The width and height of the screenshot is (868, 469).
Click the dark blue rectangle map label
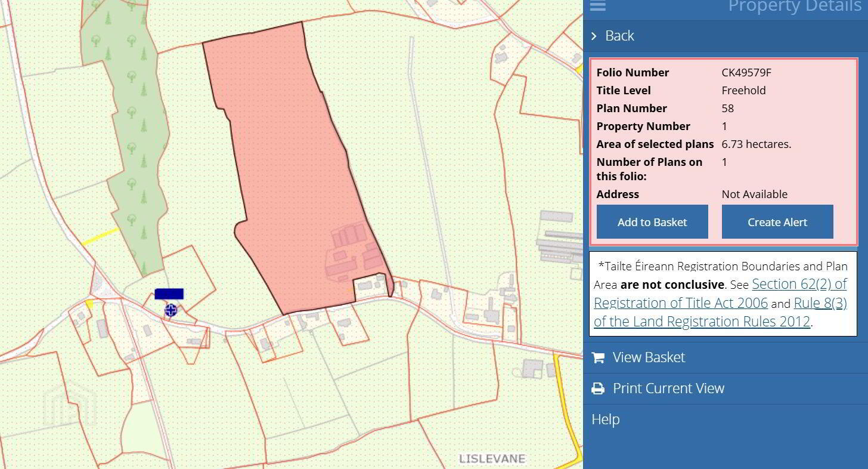click(169, 294)
